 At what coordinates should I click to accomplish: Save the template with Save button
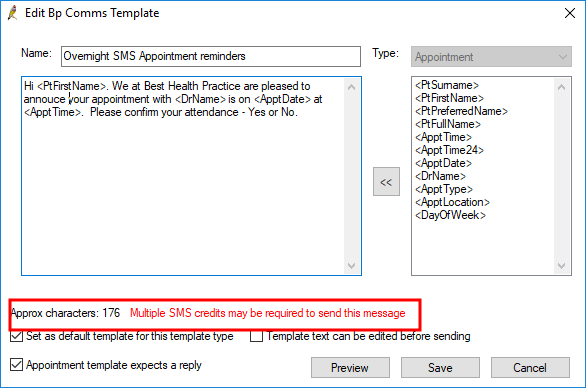pos(440,367)
